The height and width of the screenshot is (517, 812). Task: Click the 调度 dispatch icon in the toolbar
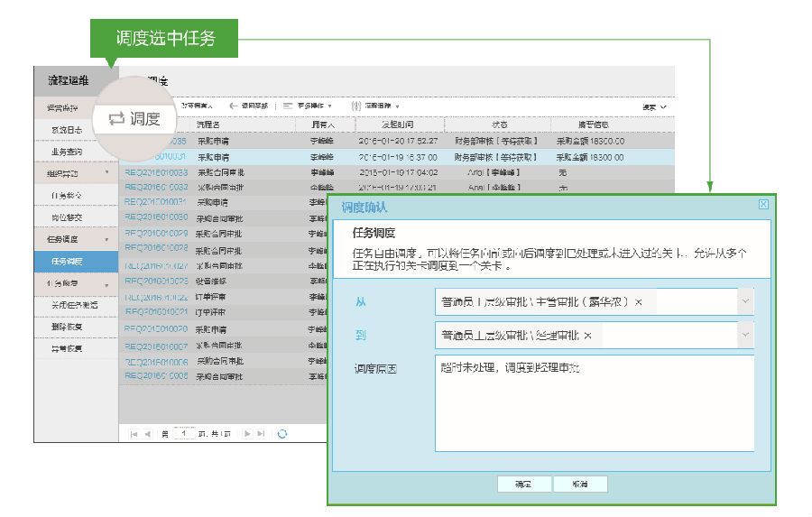[x=134, y=119]
